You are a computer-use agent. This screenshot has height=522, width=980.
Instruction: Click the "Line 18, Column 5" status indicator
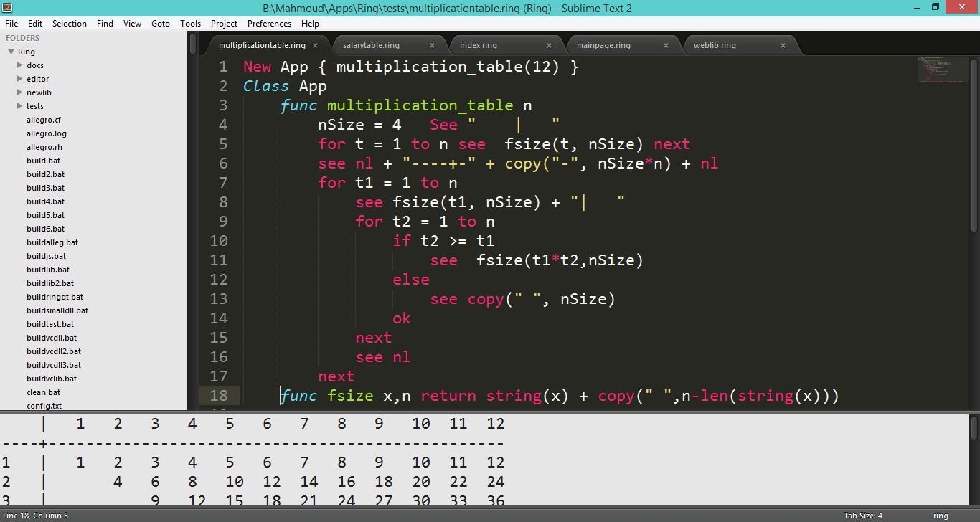34,515
